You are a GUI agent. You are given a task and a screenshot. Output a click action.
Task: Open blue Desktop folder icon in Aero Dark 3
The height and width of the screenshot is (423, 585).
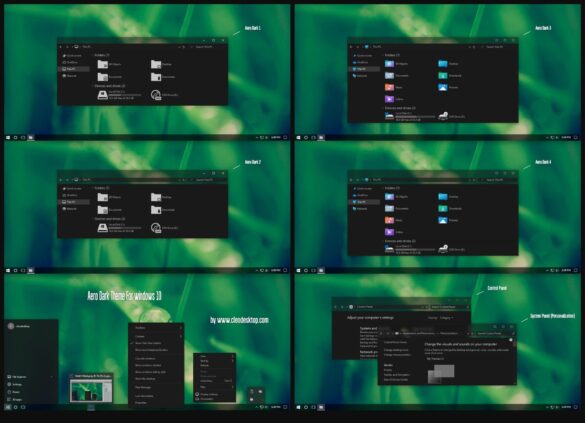442,63
